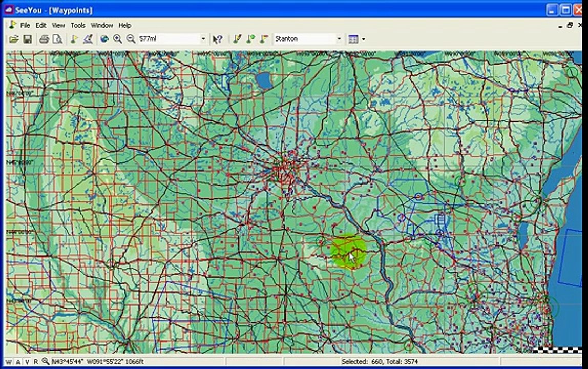Viewport: 588px width, 369px height.
Task: Toggle the R button in status bar
Action: (36, 362)
